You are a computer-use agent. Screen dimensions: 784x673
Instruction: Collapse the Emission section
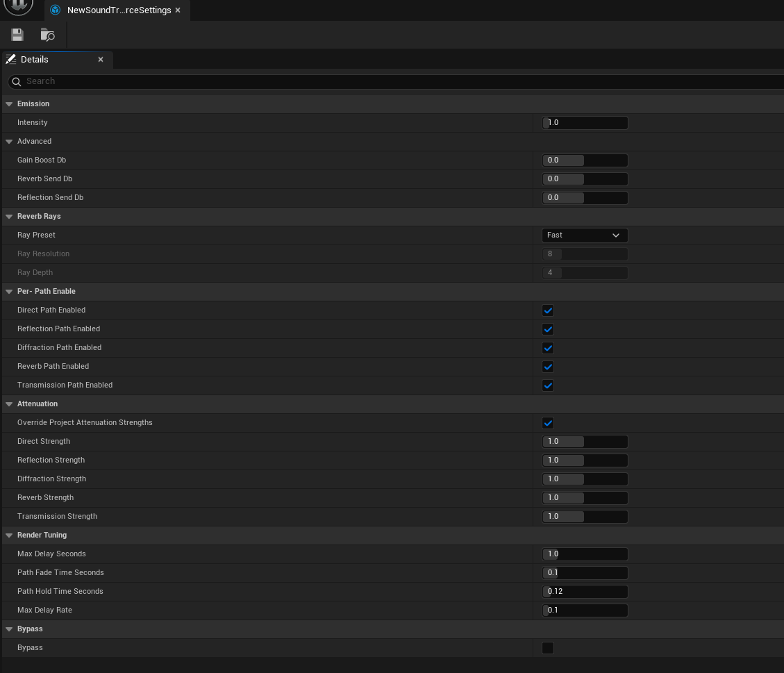pos(9,104)
